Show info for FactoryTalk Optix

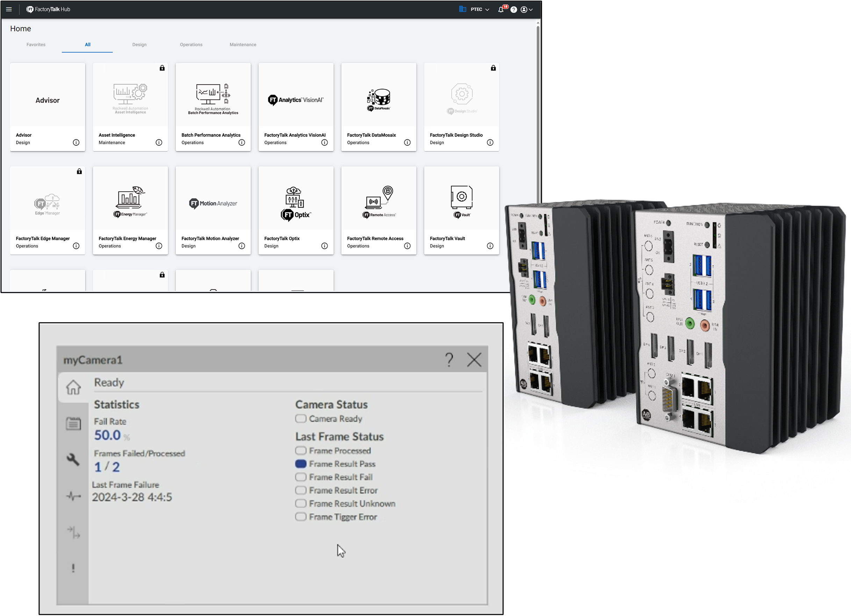325,246
